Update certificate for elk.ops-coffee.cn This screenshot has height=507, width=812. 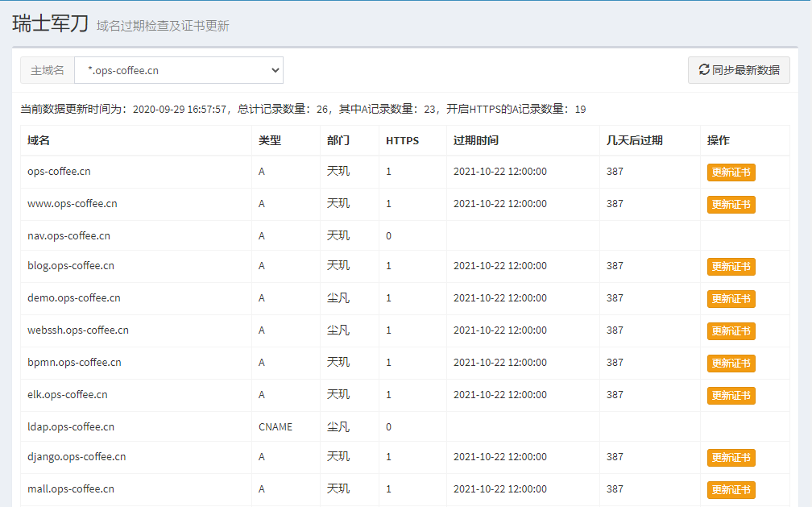pyautogui.click(x=731, y=396)
